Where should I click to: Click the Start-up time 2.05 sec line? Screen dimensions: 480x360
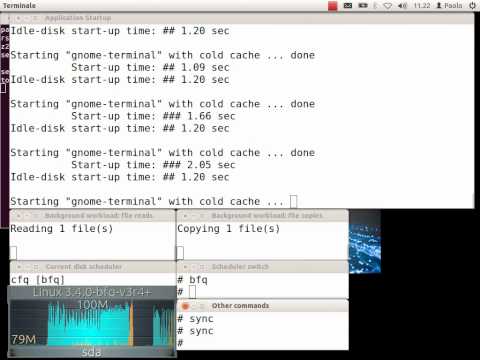[x=153, y=165]
